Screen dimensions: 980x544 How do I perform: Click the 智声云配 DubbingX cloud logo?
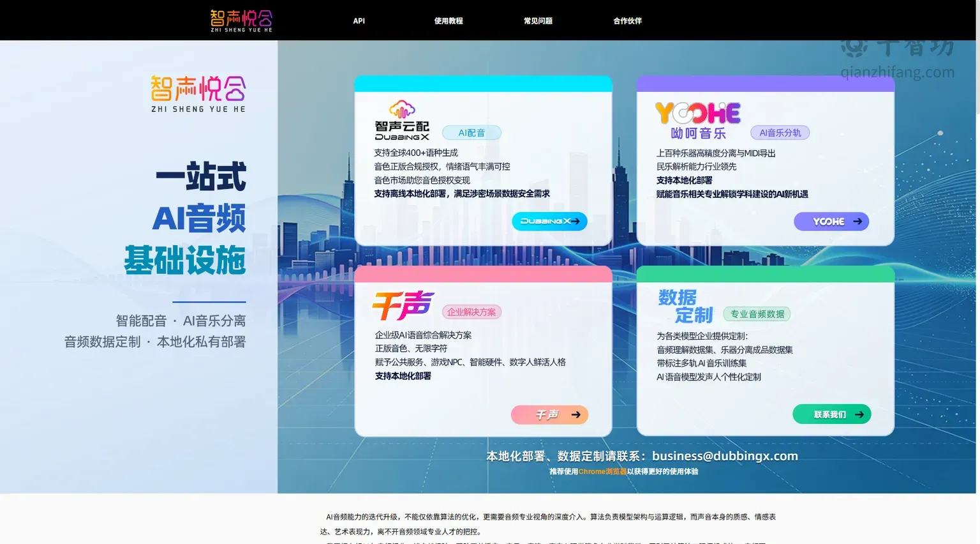[402, 120]
